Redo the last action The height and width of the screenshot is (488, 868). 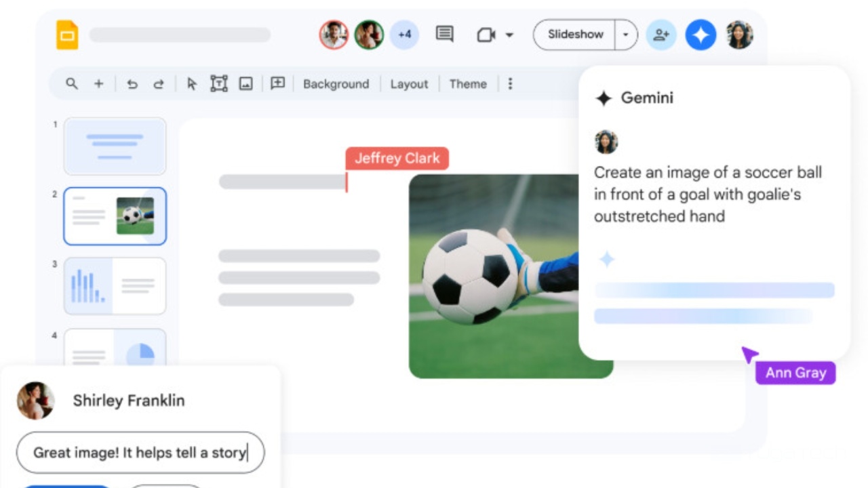click(158, 84)
